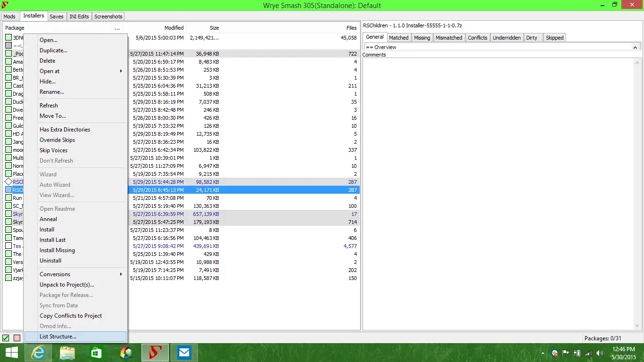The width and height of the screenshot is (644, 362).
Task: Choose List Structure... from context menu
Action: tap(75, 337)
